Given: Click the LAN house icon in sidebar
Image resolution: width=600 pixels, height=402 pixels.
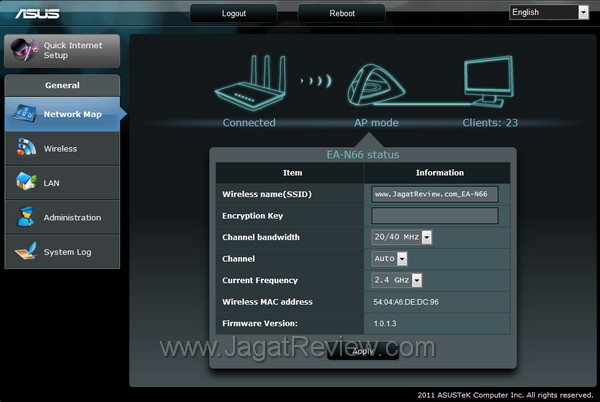Looking at the screenshot, I should [x=26, y=181].
